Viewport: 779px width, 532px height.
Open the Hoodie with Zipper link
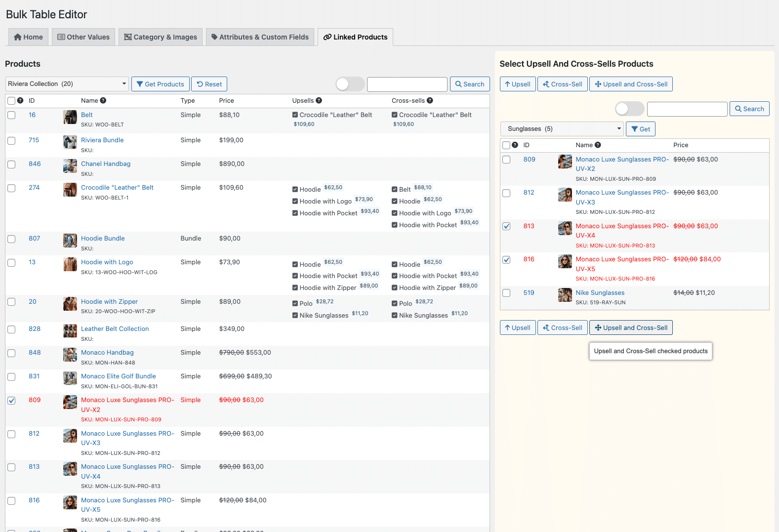pos(109,301)
